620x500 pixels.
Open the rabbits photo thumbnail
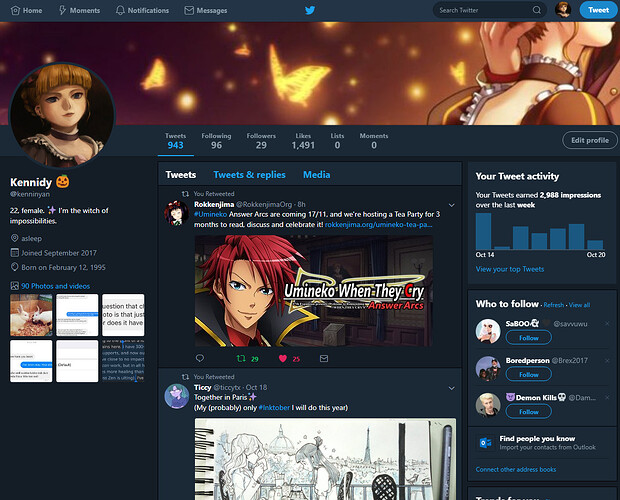[31, 315]
